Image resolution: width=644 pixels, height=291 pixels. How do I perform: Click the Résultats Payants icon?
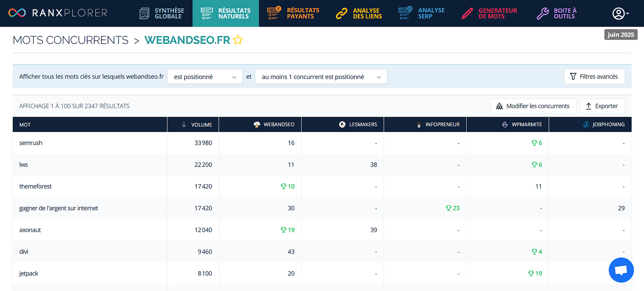pyautogui.click(x=273, y=13)
